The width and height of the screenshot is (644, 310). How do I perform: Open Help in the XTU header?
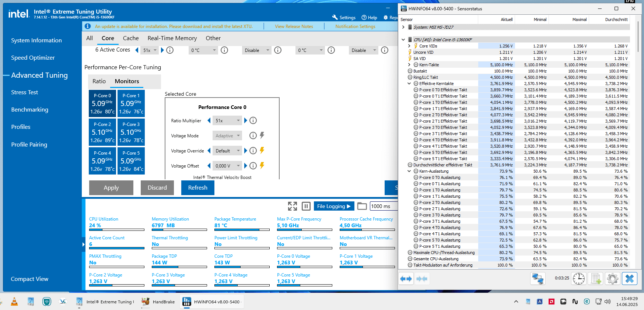pyautogui.click(x=370, y=17)
